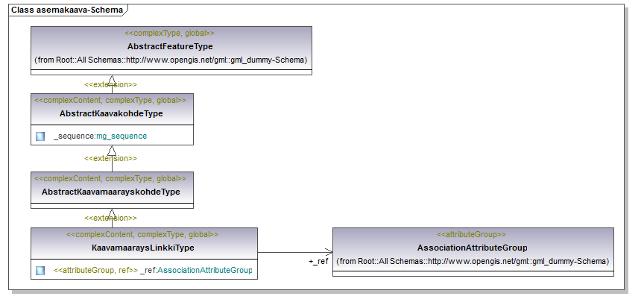Image resolution: width=644 pixels, height=305 pixels.
Task: Click the blue attribute icon beside _sequence
Action: (x=40, y=136)
